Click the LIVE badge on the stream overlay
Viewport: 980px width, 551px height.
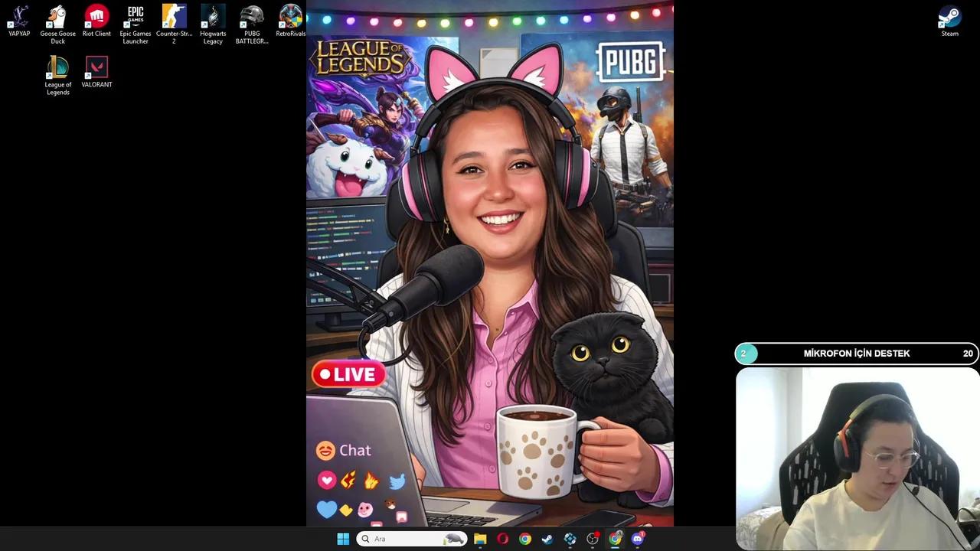348,373
